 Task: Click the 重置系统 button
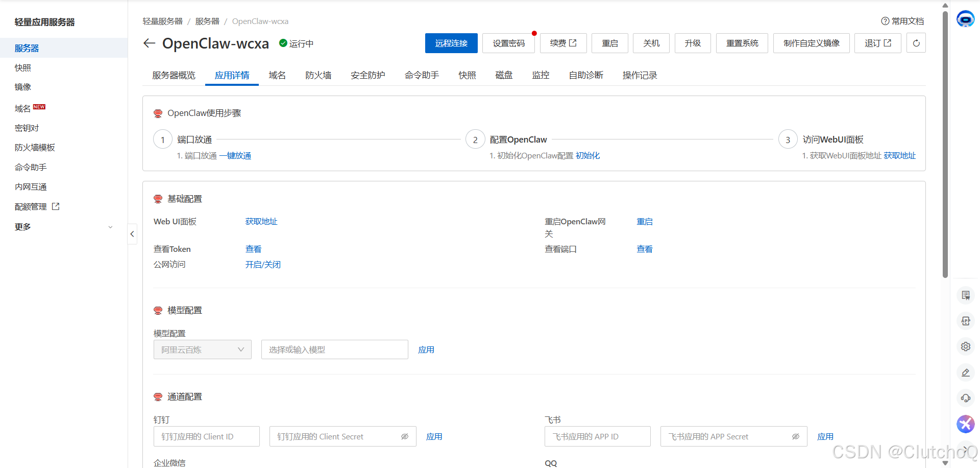(742, 43)
